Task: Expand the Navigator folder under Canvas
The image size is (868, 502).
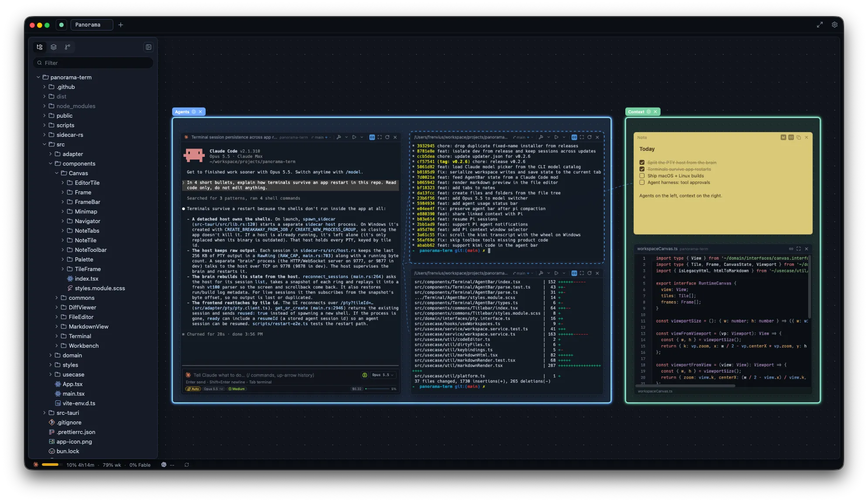Action: pos(63,221)
